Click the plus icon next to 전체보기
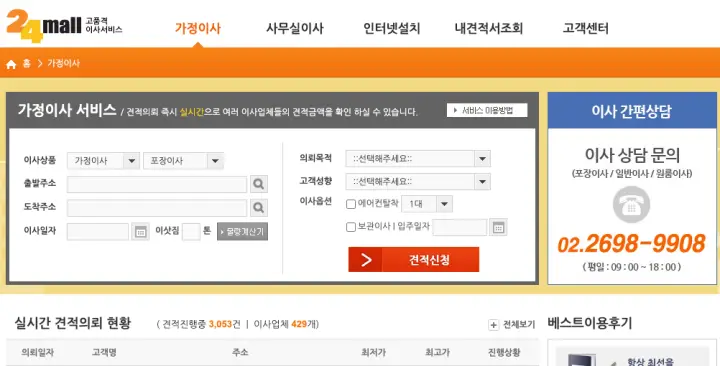The image size is (720, 366). pyautogui.click(x=493, y=325)
